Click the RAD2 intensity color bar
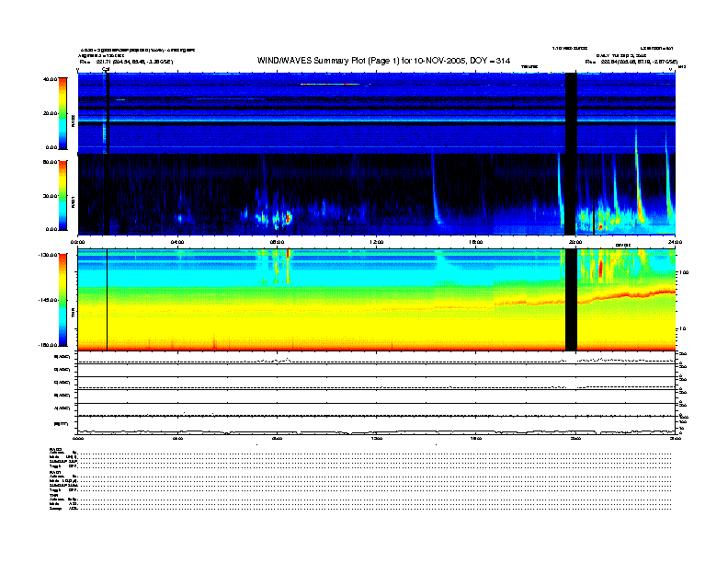 click(x=63, y=113)
